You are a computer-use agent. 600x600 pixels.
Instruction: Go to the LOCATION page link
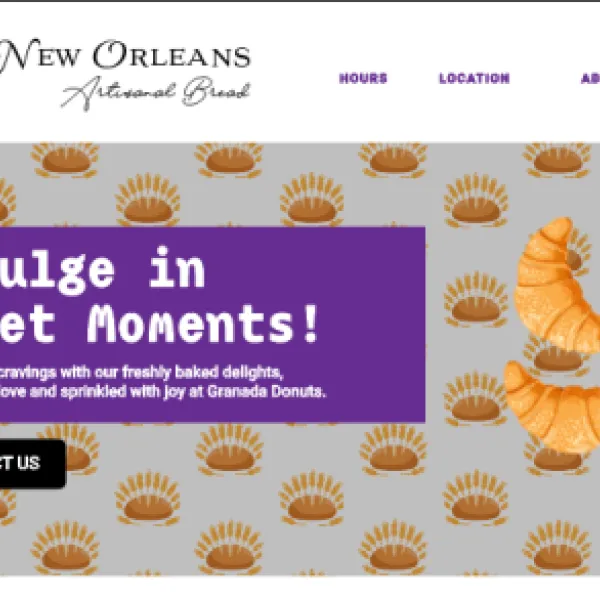pyautogui.click(x=474, y=78)
